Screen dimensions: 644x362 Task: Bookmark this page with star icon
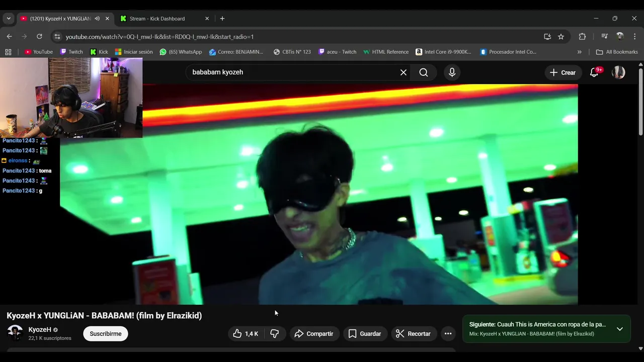click(x=561, y=37)
